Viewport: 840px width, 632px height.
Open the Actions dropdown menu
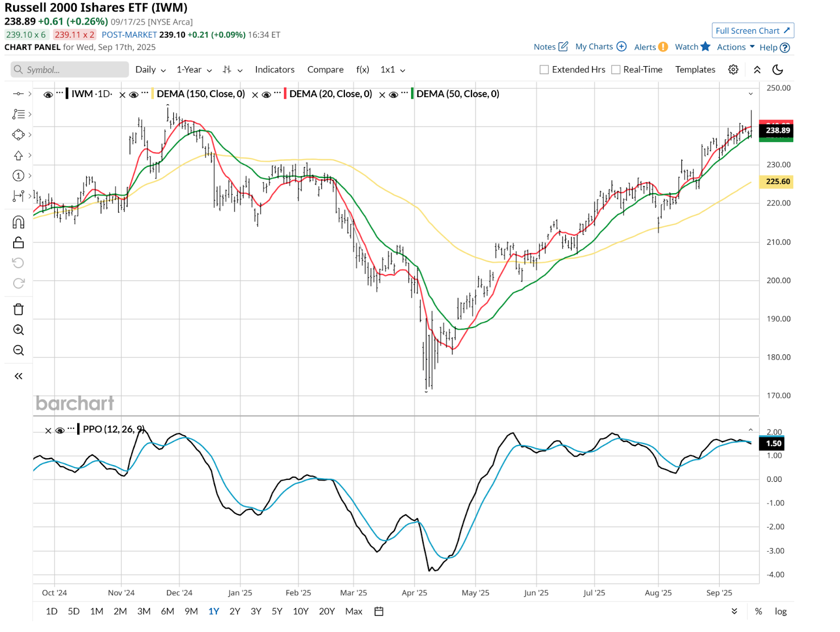point(736,47)
